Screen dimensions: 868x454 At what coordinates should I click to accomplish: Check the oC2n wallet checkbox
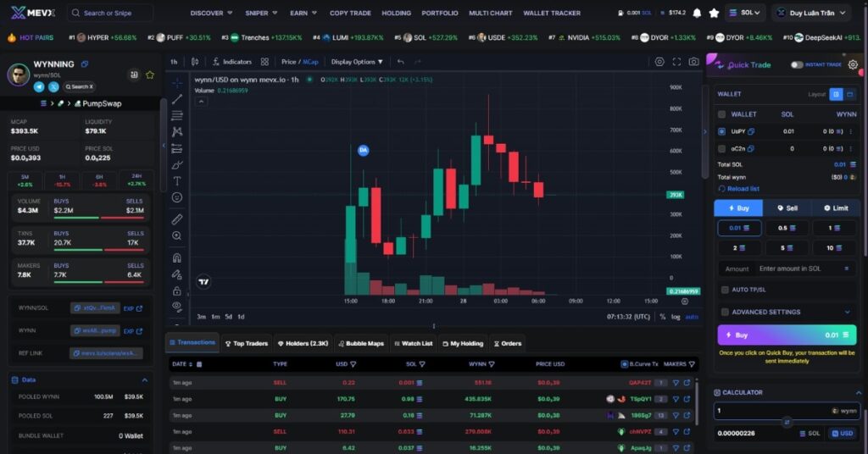pos(722,149)
